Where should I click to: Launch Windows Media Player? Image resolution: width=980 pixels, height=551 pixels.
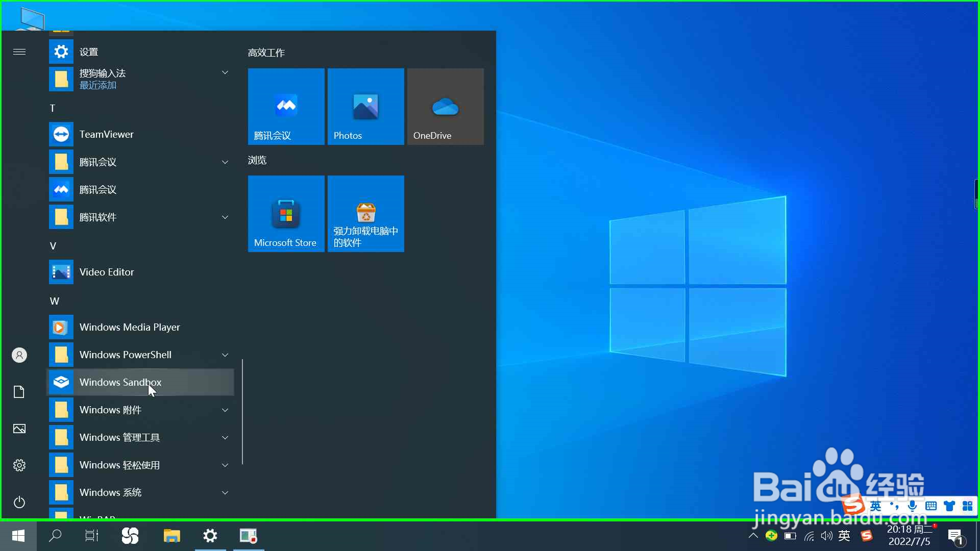[x=140, y=327]
